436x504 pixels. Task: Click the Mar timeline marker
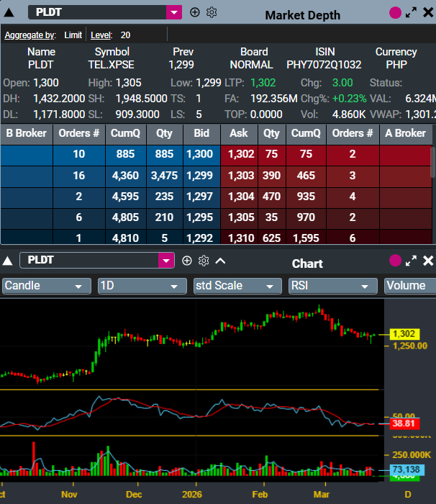click(x=322, y=495)
